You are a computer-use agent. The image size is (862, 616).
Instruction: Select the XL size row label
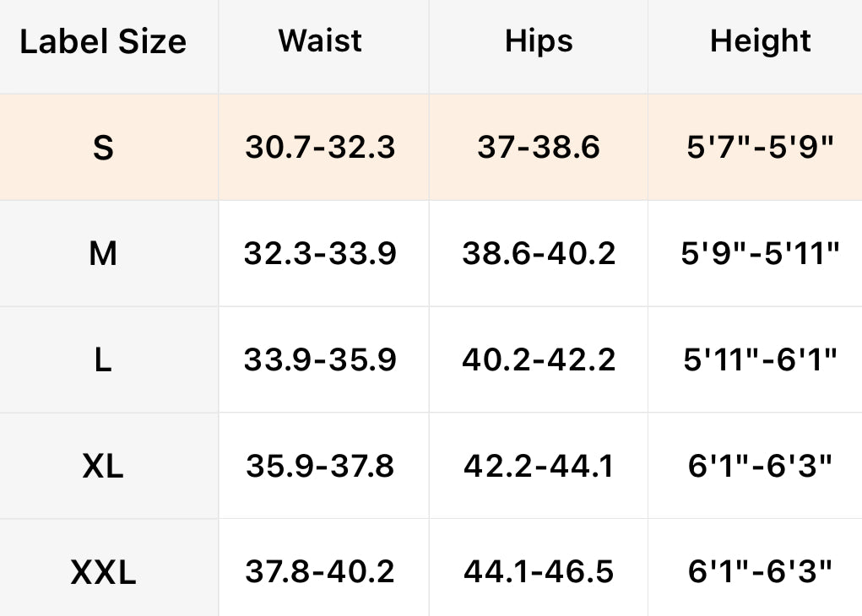103,466
